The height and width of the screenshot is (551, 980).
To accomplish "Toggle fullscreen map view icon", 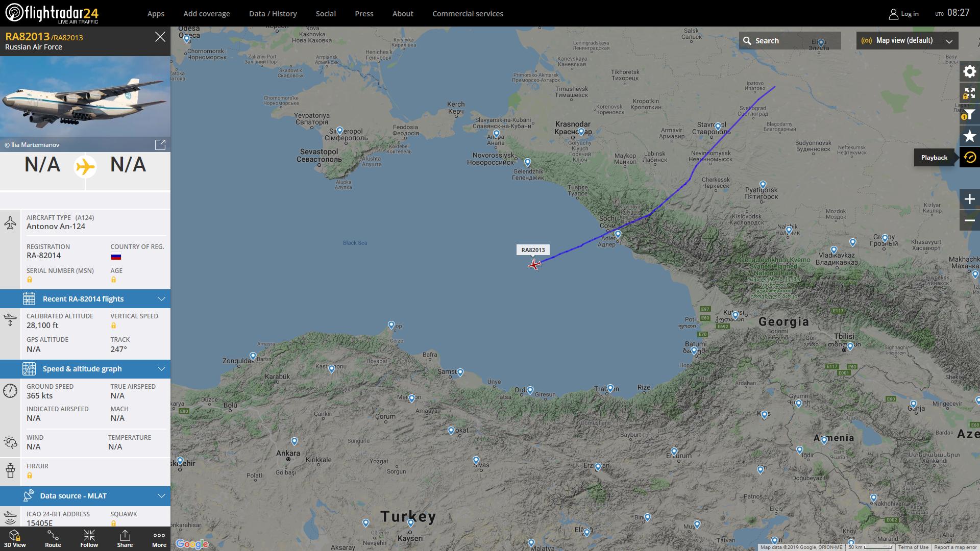I will pyautogui.click(x=969, y=93).
